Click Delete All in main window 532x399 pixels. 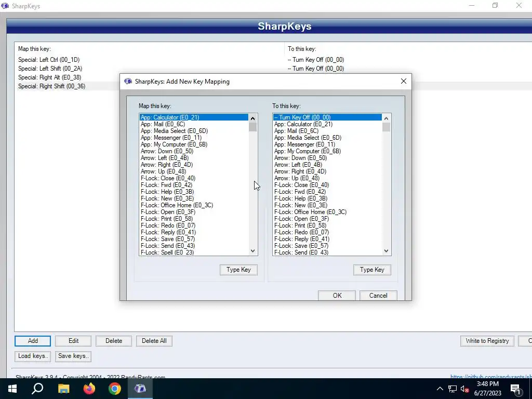154,341
